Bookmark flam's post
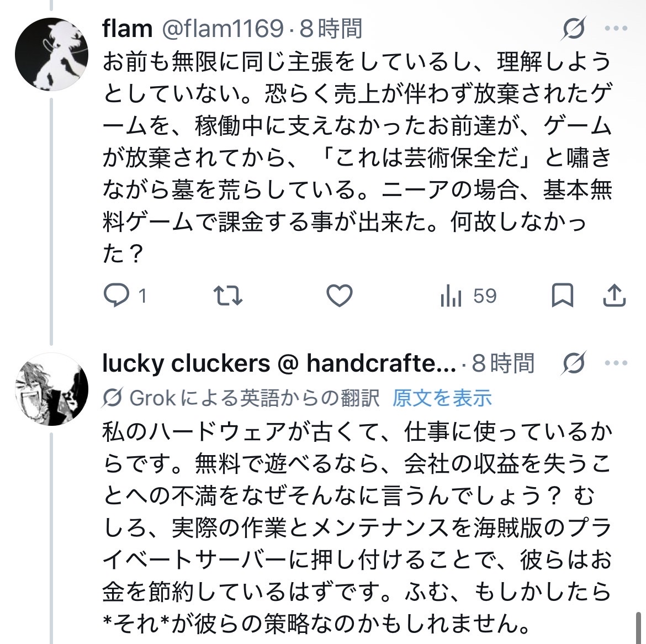646x644 pixels. pyautogui.click(x=563, y=296)
